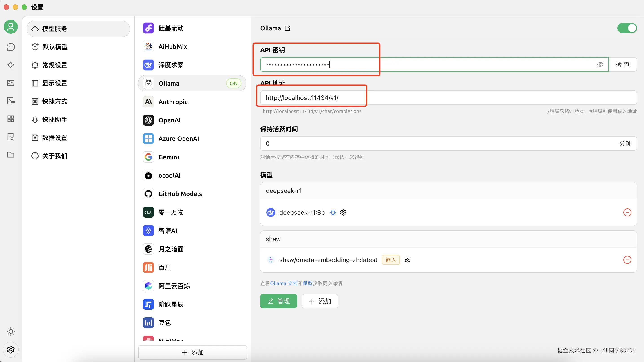Open 数据设置 settings section
Screen dimensions: 644x362
(55, 138)
